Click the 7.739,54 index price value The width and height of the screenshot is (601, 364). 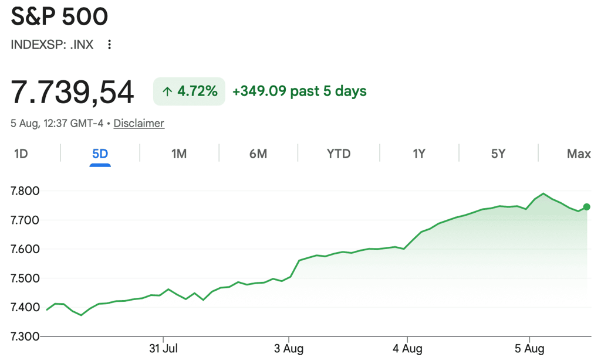click(x=72, y=92)
